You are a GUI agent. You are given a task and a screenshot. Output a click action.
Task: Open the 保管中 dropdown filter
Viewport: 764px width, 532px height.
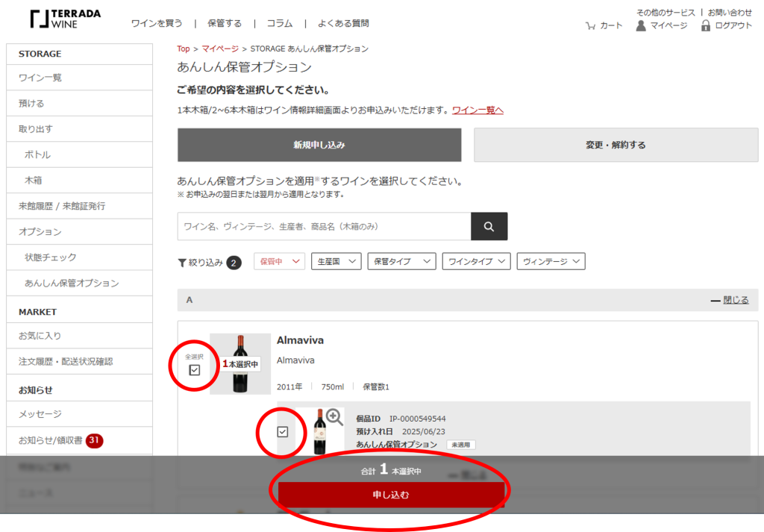click(x=279, y=262)
